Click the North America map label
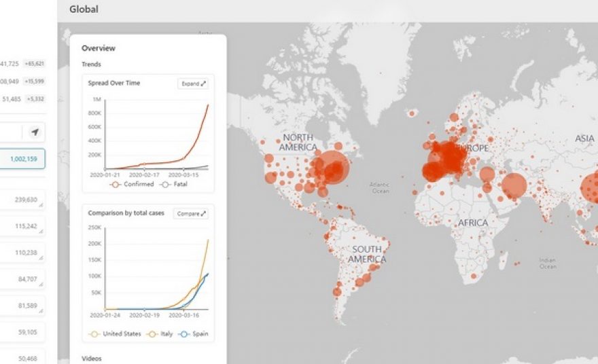 [x=298, y=143]
